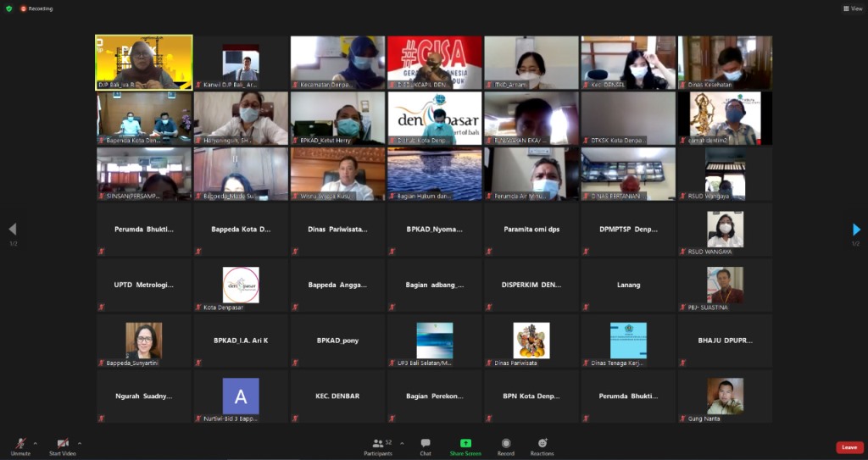Leave the meeting
The image size is (868, 460).
coord(849,447)
